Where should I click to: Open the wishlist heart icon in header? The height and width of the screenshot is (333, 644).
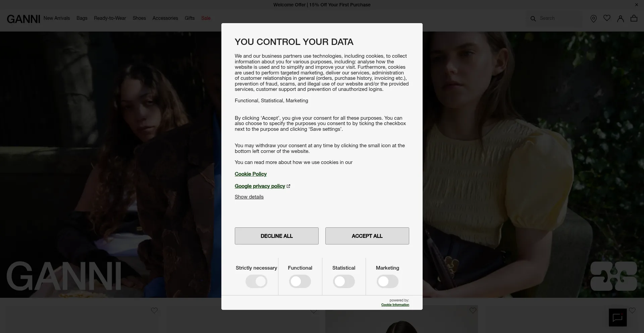(607, 18)
